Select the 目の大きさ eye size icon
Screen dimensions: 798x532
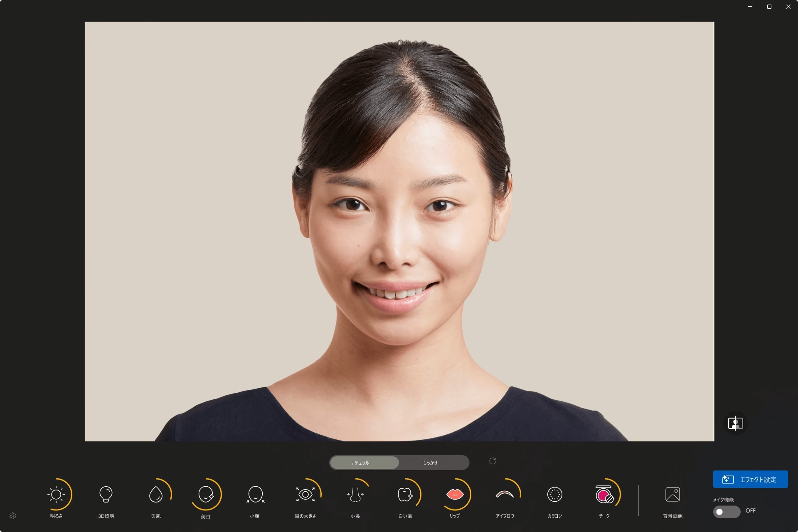pyautogui.click(x=305, y=494)
